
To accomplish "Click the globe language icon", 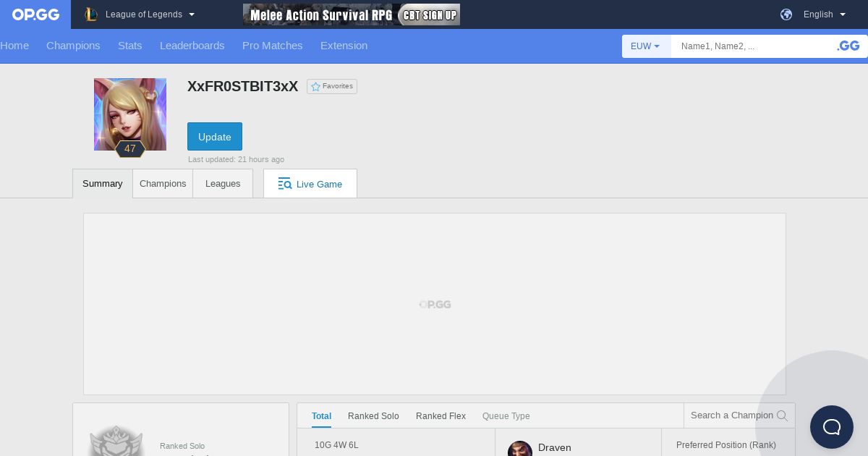I will tap(786, 14).
